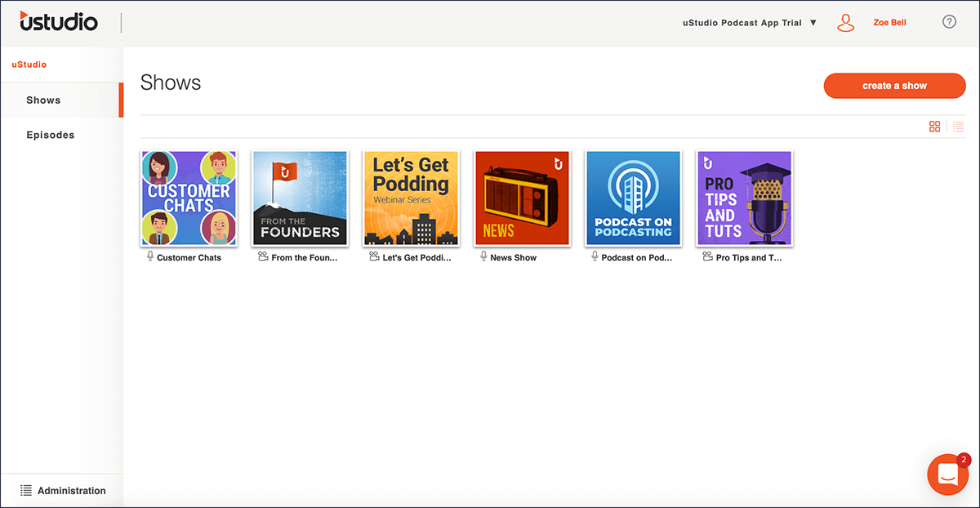
Task: Click video icon beside From the Founders
Action: (263, 256)
